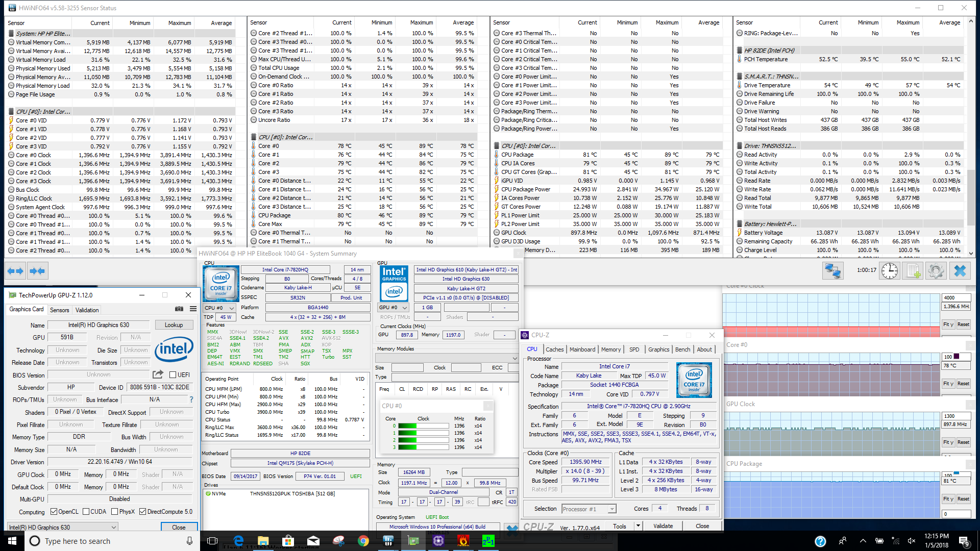
Task: Open the GPU-Z hamburger menu icon
Action: coord(193,309)
